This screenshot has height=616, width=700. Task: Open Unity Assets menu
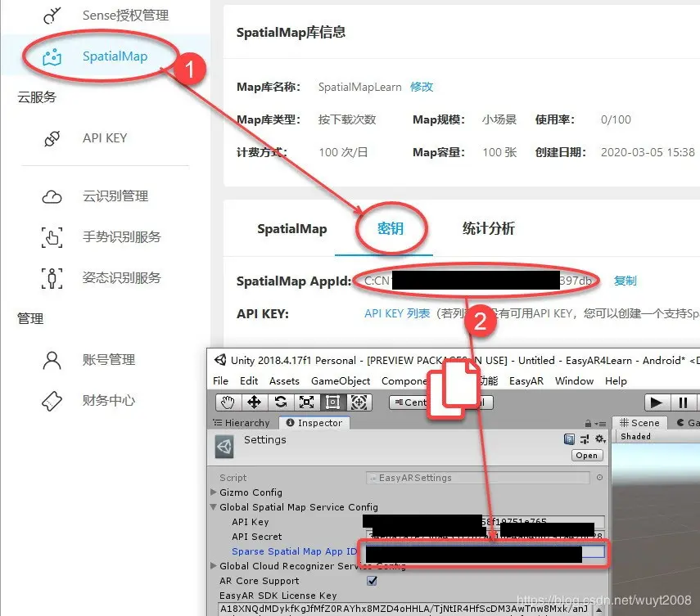click(284, 381)
